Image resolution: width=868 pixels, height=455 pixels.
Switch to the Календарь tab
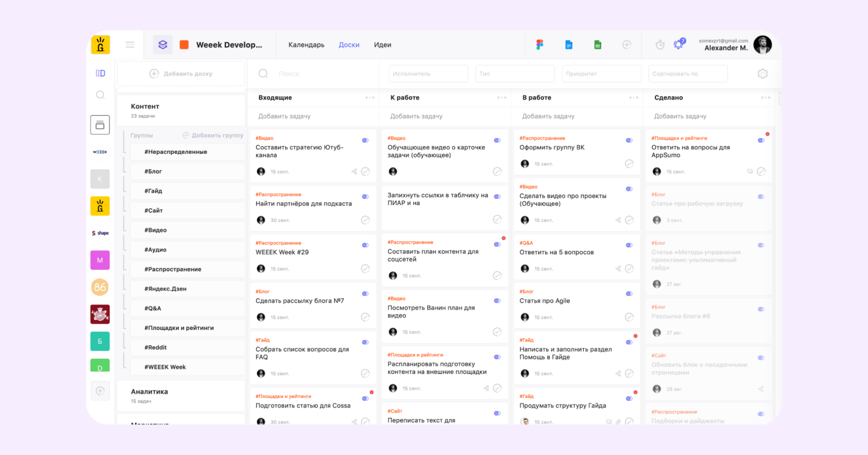[x=306, y=45]
